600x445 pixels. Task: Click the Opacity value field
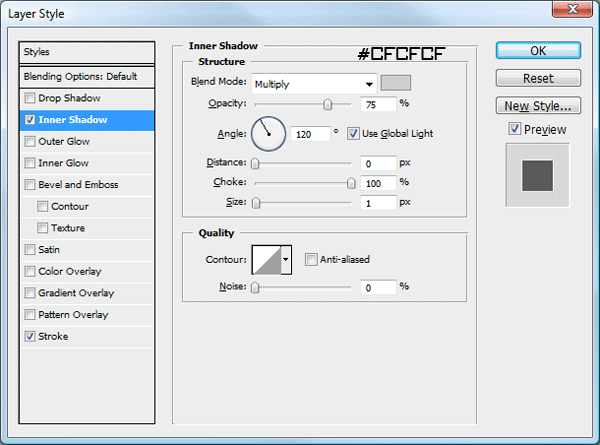(x=378, y=104)
